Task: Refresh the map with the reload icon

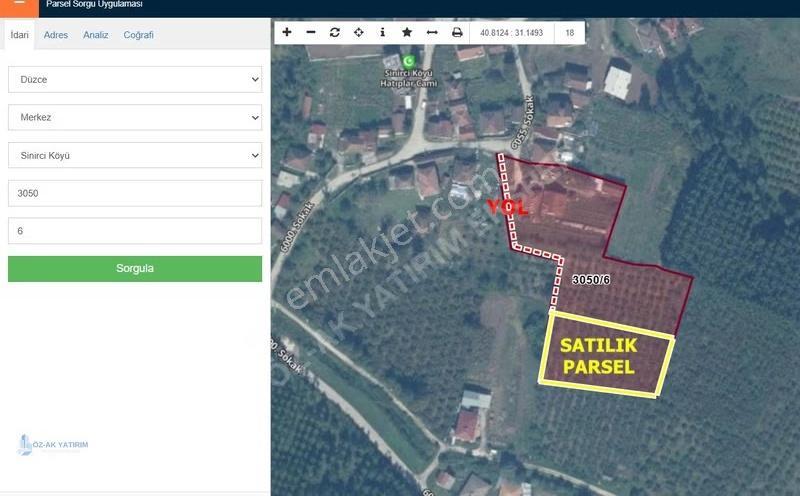Action: click(x=335, y=32)
